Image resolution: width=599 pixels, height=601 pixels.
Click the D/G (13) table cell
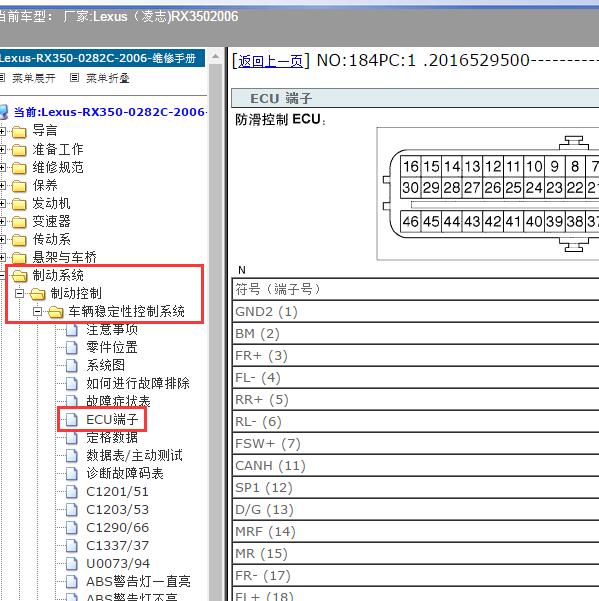pos(416,510)
